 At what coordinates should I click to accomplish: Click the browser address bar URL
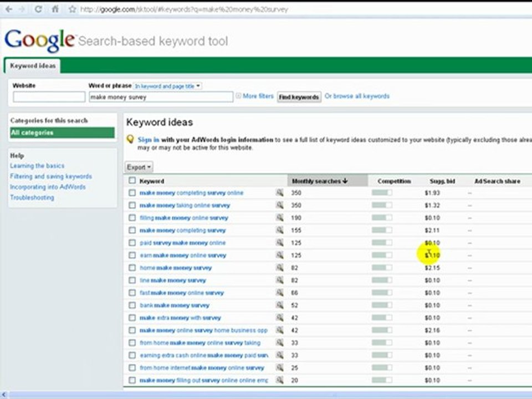(184, 9)
